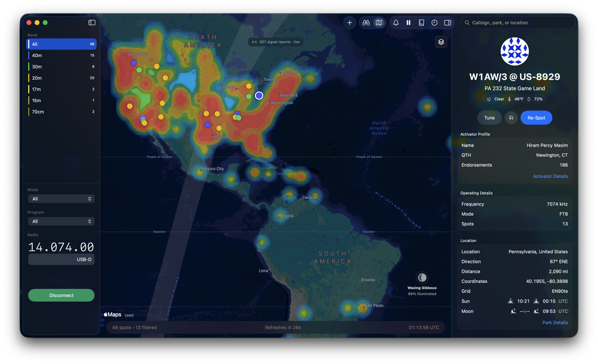This screenshot has width=598, height=364.
Task: Click the Legal link on the map
Action: pyautogui.click(x=129, y=315)
